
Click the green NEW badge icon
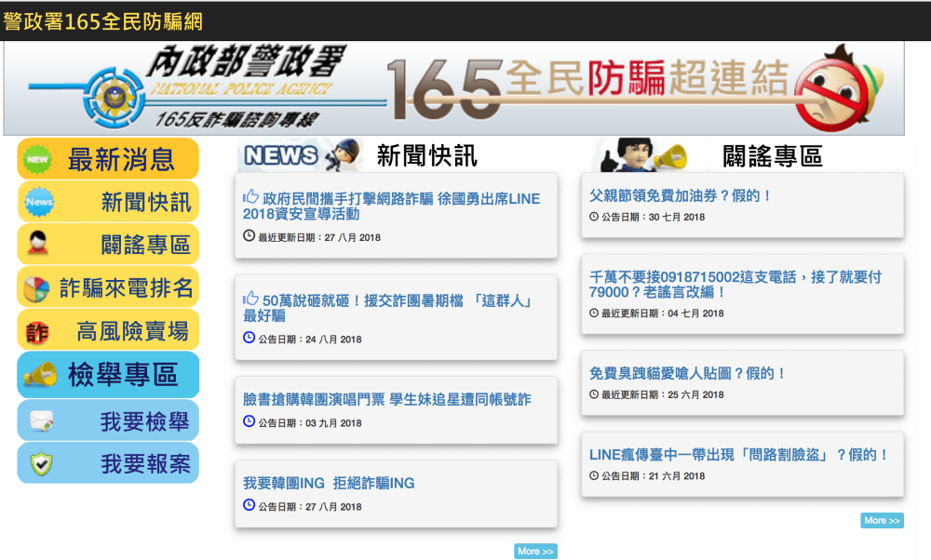pos(37,160)
